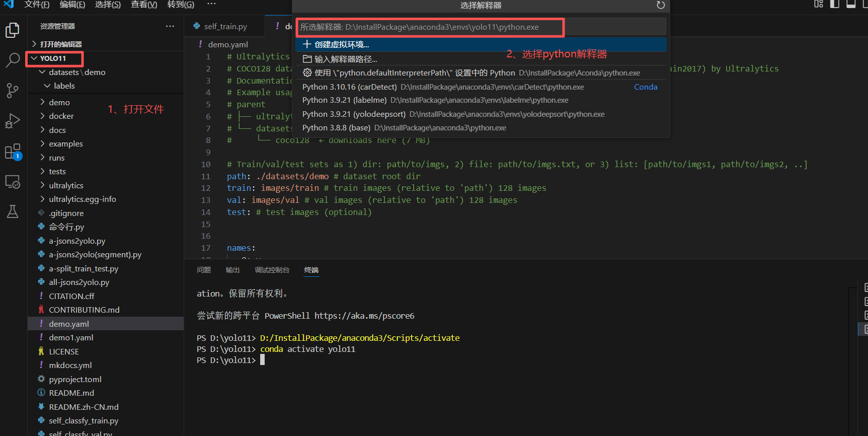Open the Search view in activity bar

tap(13, 60)
